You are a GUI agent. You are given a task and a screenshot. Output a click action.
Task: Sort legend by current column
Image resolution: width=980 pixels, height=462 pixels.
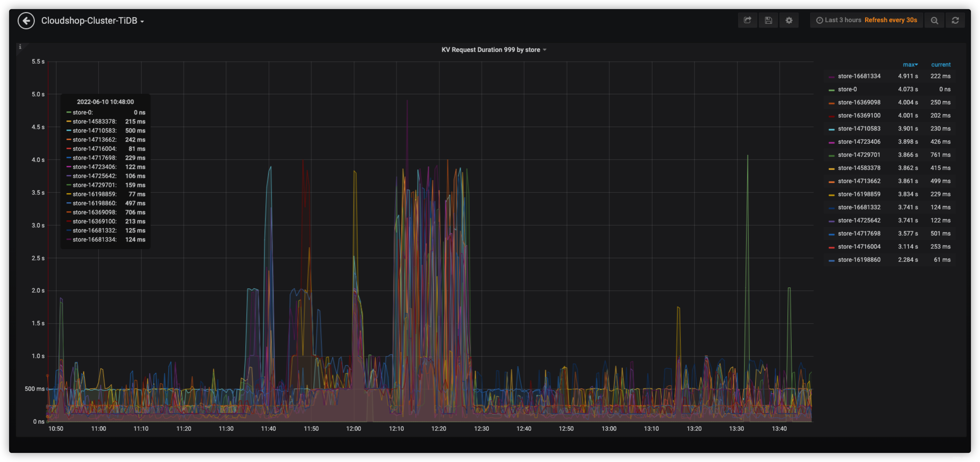[941, 65]
